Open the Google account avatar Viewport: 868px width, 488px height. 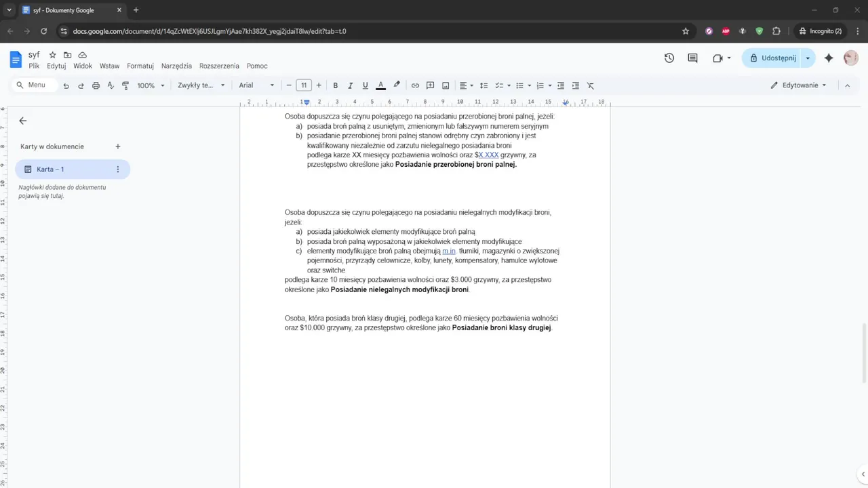[851, 58]
